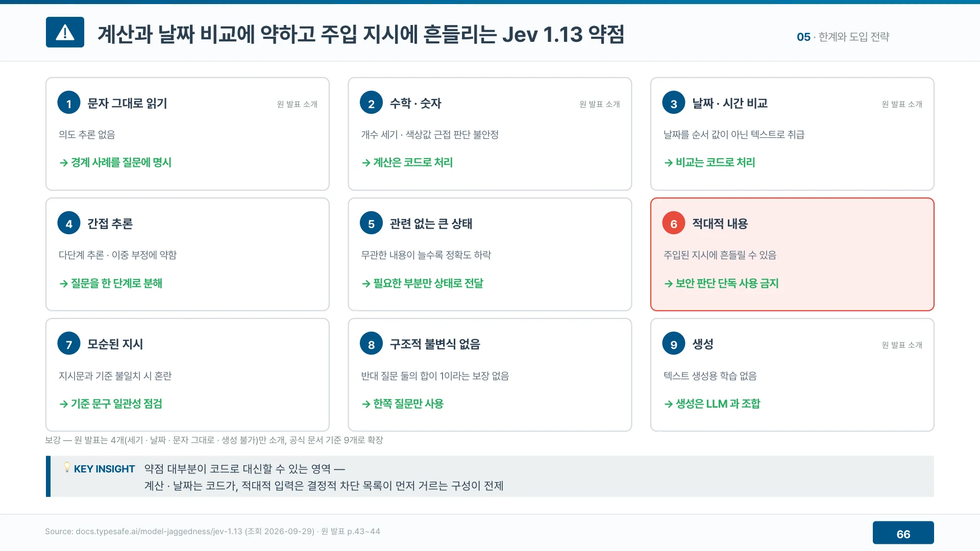The width and height of the screenshot is (980, 551).
Task: Click card heading 생성
Action: click(x=703, y=344)
